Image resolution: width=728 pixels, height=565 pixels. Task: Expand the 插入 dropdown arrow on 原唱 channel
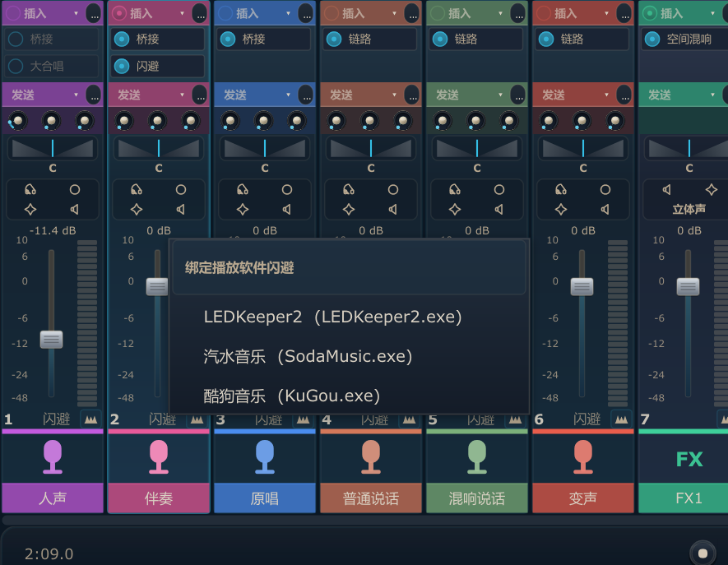point(289,13)
